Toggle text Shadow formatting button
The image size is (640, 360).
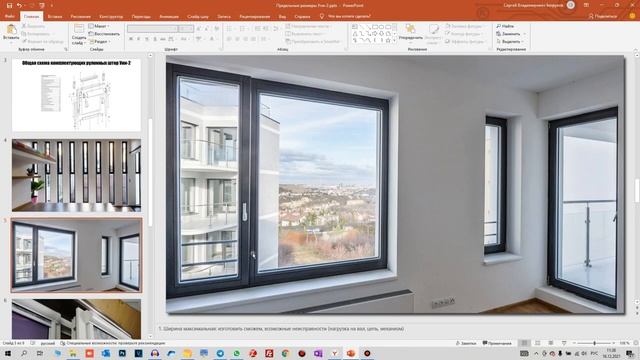(x=155, y=39)
